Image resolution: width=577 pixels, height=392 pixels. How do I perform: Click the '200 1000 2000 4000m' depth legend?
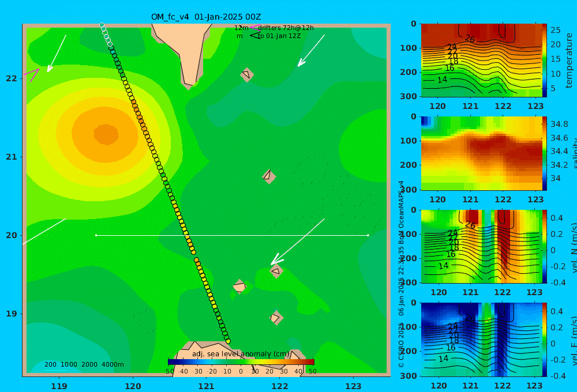84,364
